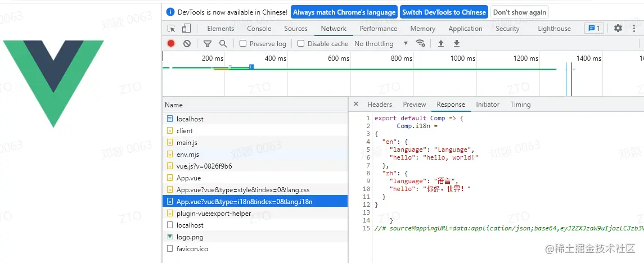This screenshot has height=263, width=644.
Task: Open the Initiator tab of request details
Action: coord(488,105)
